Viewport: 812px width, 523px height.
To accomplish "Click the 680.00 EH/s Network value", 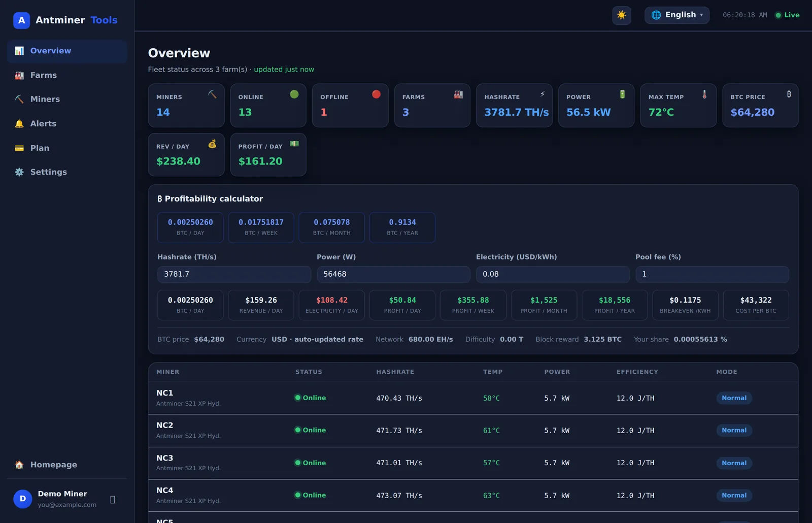I will (x=430, y=339).
